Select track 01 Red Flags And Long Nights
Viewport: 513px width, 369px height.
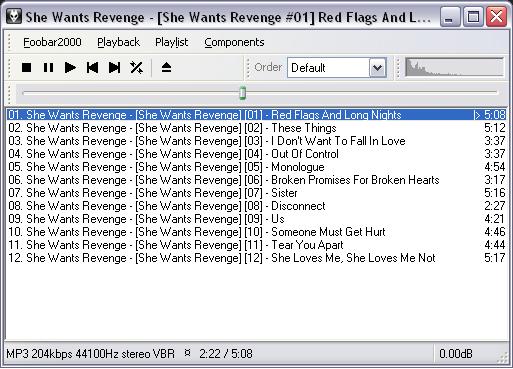pos(257,115)
